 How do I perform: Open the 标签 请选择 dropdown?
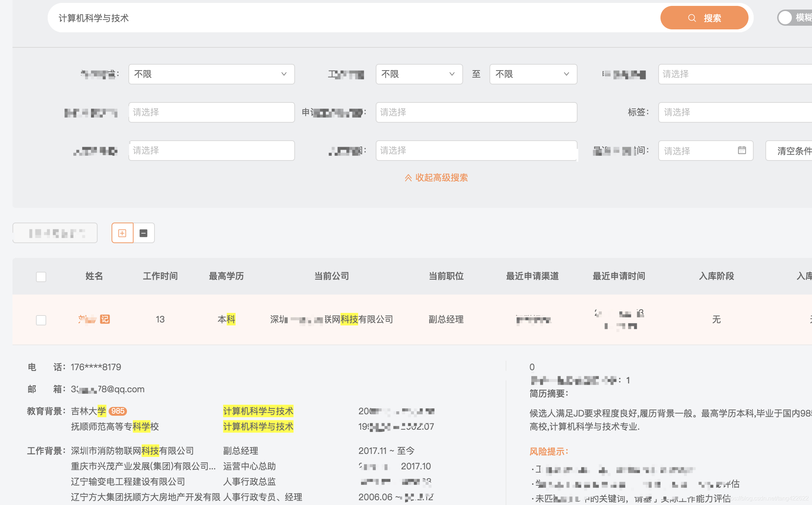pyautogui.click(x=735, y=112)
